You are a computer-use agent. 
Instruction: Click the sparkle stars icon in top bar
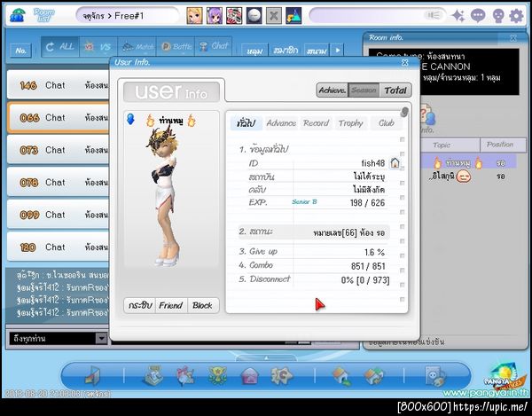click(x=458, y=16)
